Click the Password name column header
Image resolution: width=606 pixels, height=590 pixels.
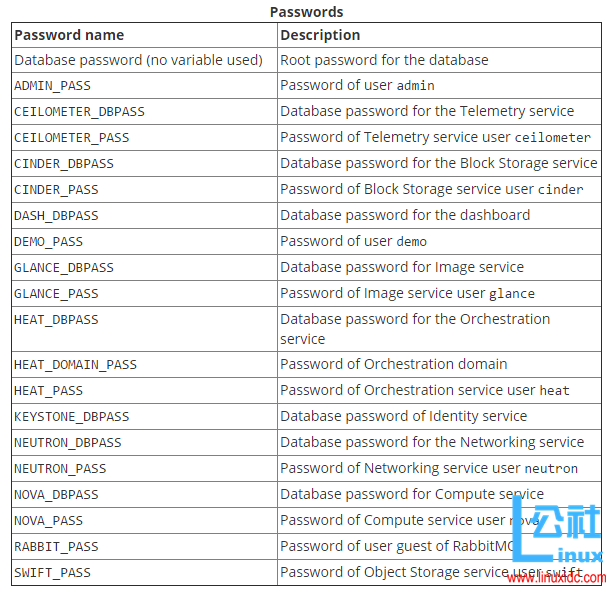point(69,35)
